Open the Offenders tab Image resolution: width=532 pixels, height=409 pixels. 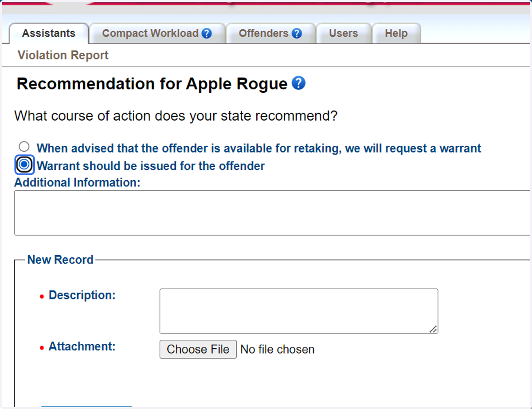tap(270, 33)
